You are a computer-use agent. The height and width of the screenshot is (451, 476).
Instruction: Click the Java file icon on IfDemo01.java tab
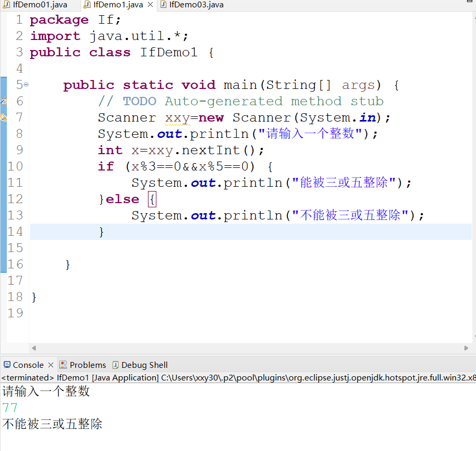(x=6, y=5)
